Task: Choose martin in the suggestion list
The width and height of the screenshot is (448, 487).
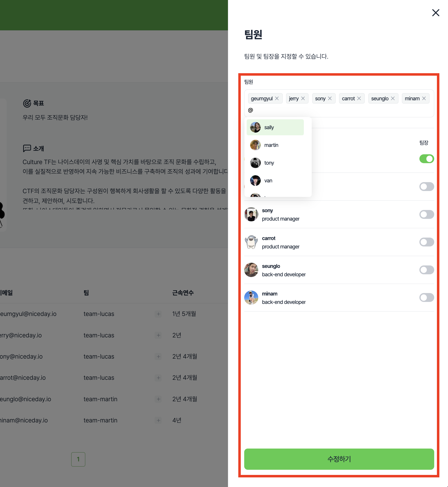Action: click(x=275, y=145)
